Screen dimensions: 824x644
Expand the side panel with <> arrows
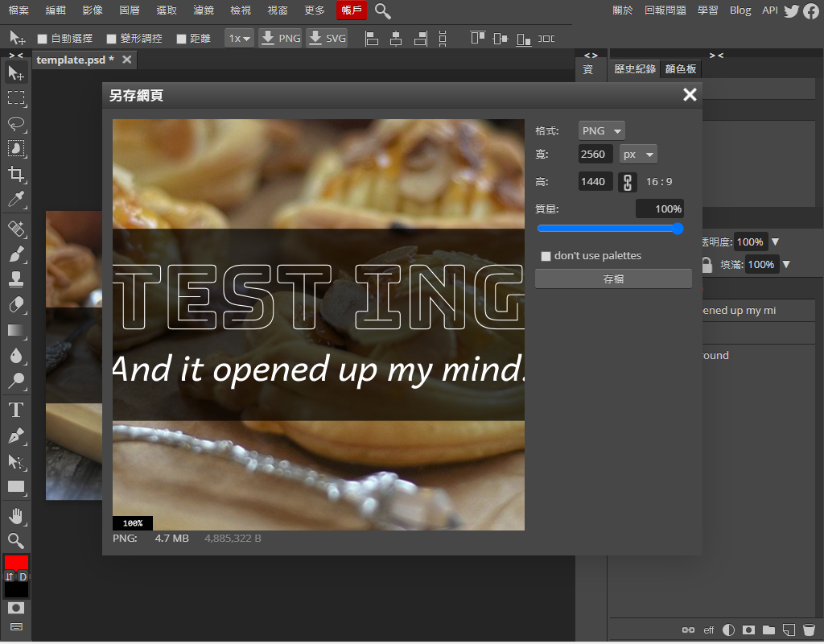pyautogui.click(x=591, y=56)
